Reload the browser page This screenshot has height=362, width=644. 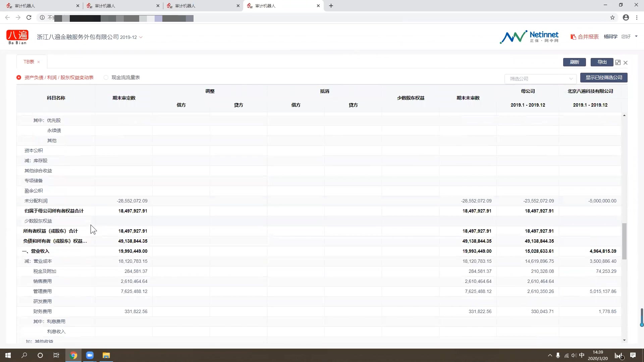29,17
